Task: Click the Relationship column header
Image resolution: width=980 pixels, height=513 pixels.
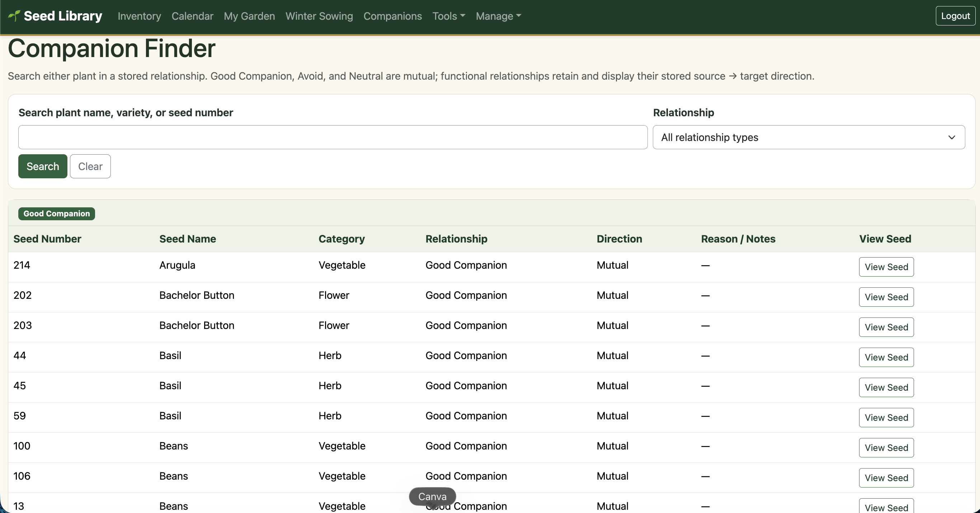Action: coord(456,239)
